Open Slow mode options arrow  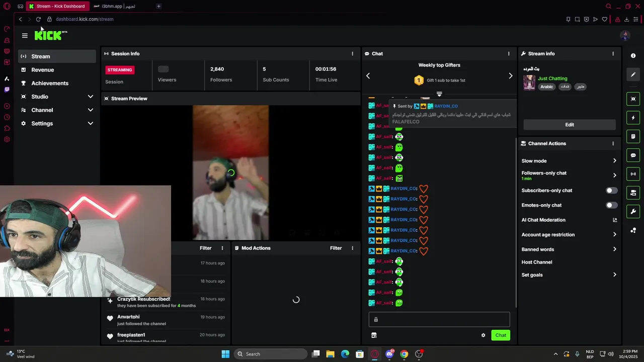[614, 161]
